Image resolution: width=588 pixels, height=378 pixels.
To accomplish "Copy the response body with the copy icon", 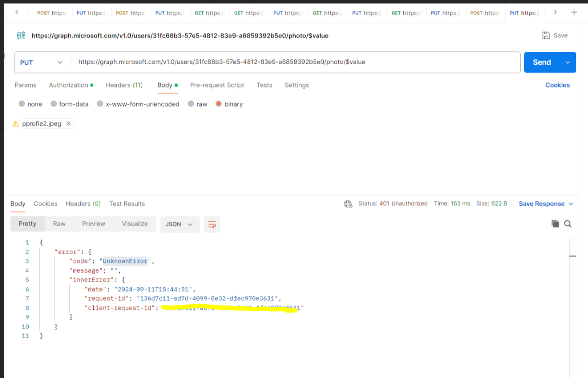I will [x=555, y=224].
